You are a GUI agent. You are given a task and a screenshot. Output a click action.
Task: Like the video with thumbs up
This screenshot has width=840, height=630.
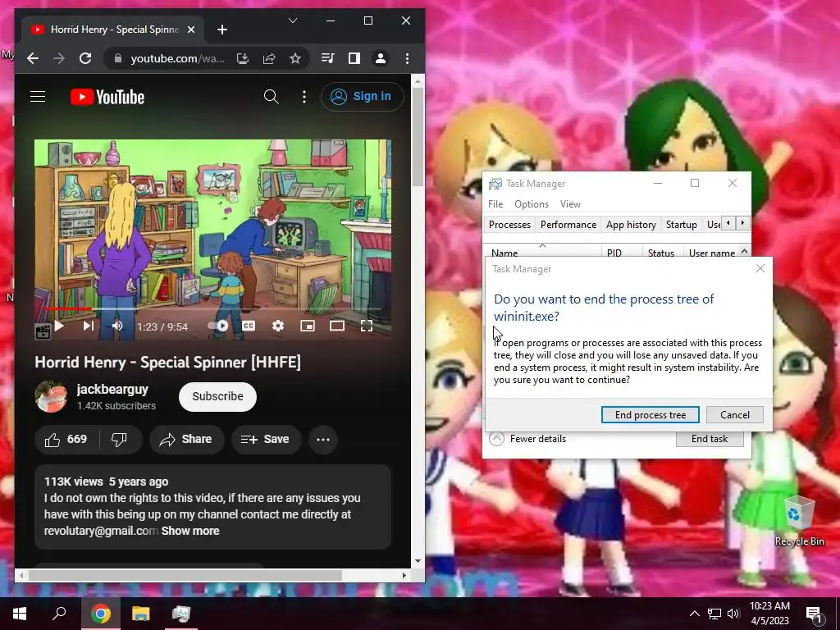point(66,440)
